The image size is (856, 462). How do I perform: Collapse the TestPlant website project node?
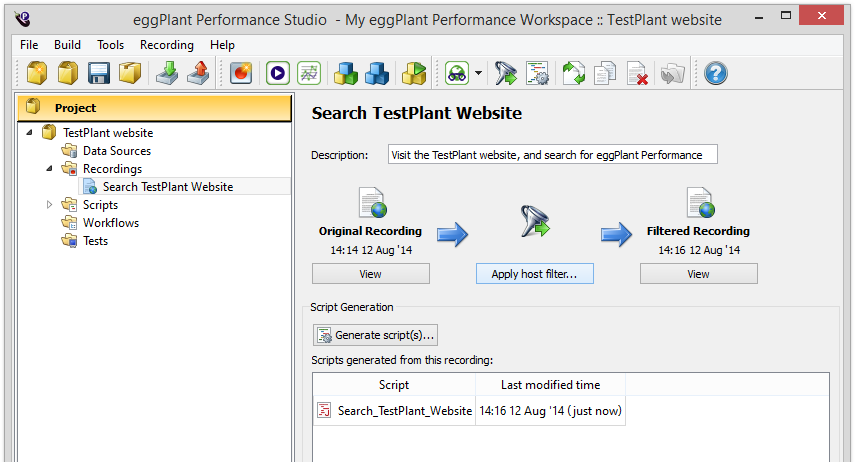pos(29,133)
